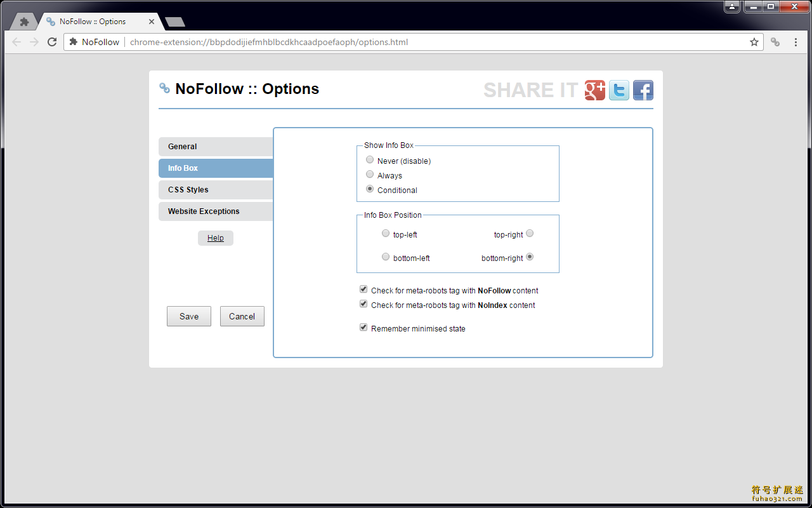Share on Facebook icon
Viewport: 812px width, 508px height.
pyautogui.click(x=643, y=90)
